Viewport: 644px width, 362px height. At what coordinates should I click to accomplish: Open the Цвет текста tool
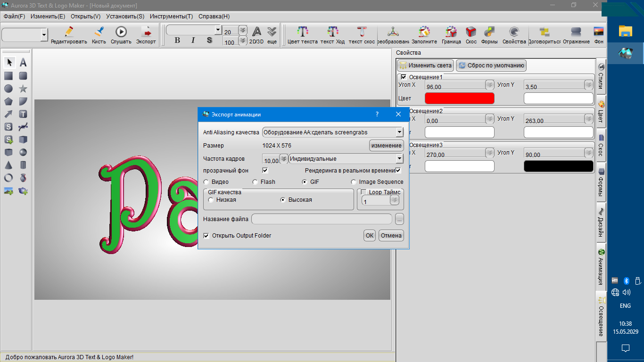point(302,35)
